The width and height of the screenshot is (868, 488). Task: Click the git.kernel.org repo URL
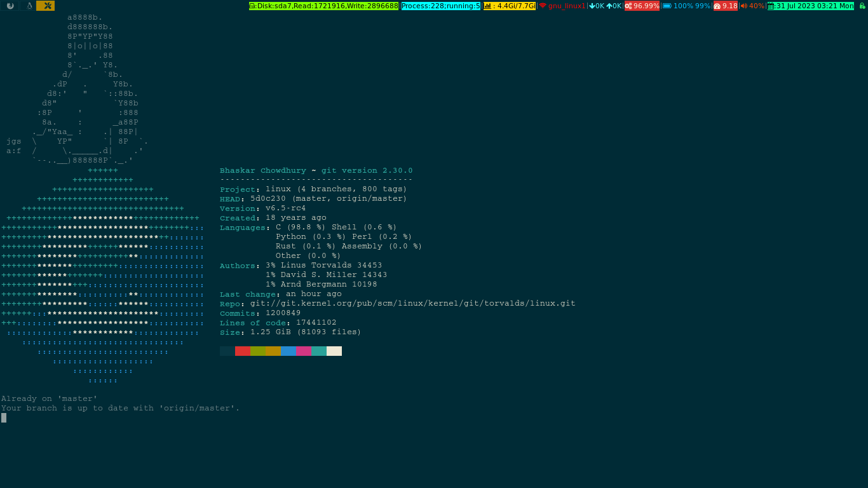[x=412, y=304]
